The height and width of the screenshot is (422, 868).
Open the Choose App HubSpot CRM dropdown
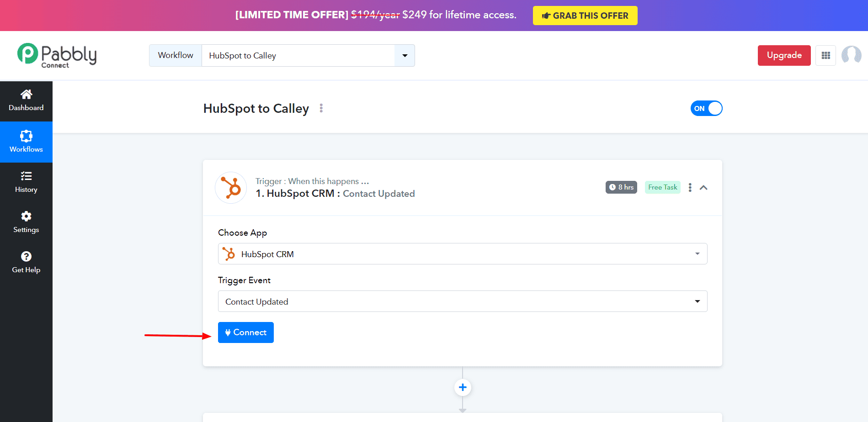point(463,254)
